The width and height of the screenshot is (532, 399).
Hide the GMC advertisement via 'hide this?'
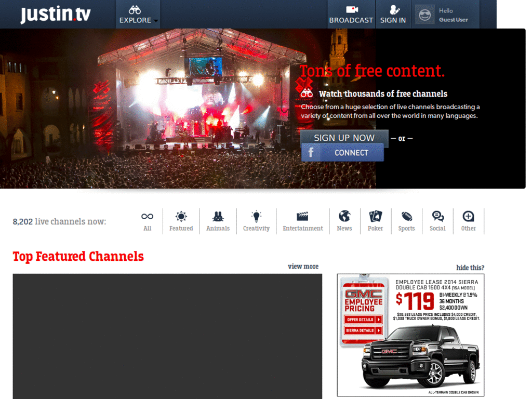pyautogui.click(x=470, y=267)
